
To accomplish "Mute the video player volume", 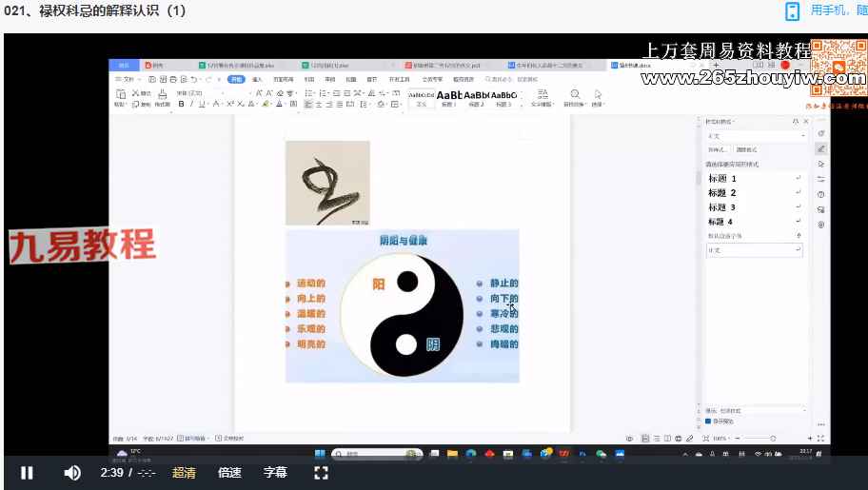I will click(x=72, y=473).
